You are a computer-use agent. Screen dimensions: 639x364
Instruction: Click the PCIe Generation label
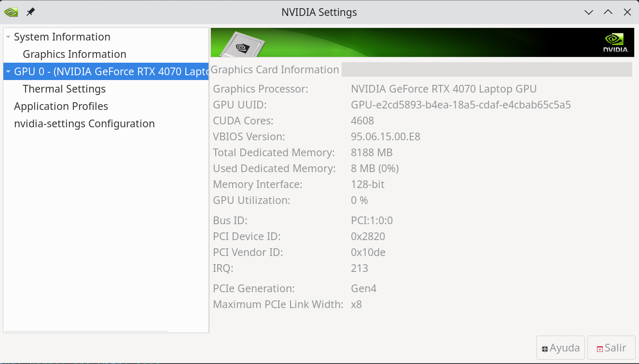254,289
